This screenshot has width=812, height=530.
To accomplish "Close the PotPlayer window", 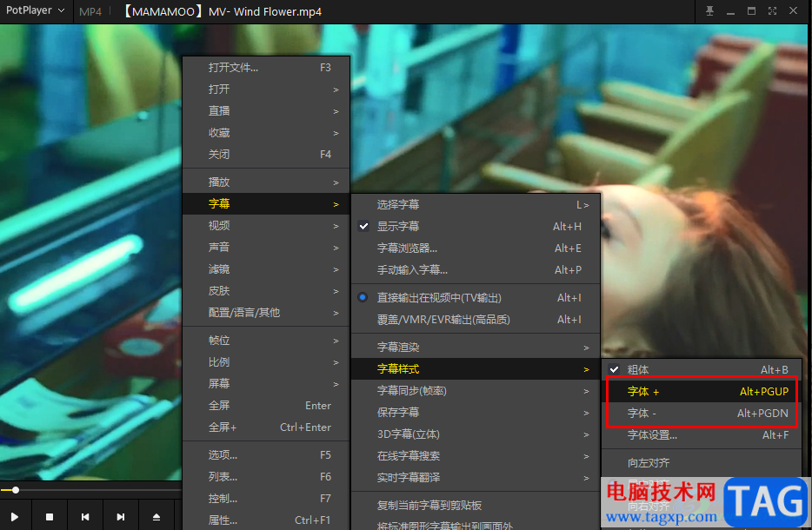I will tap(793, 11).
